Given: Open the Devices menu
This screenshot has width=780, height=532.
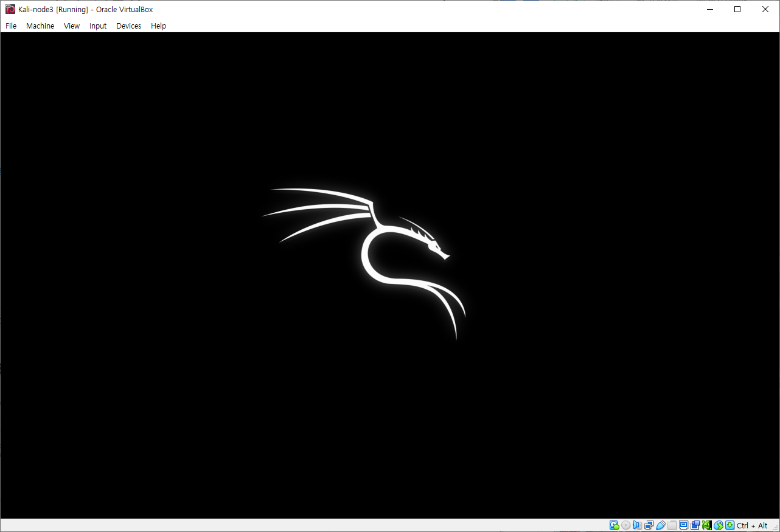Looking at the screenshot, I should click(128, 26).
